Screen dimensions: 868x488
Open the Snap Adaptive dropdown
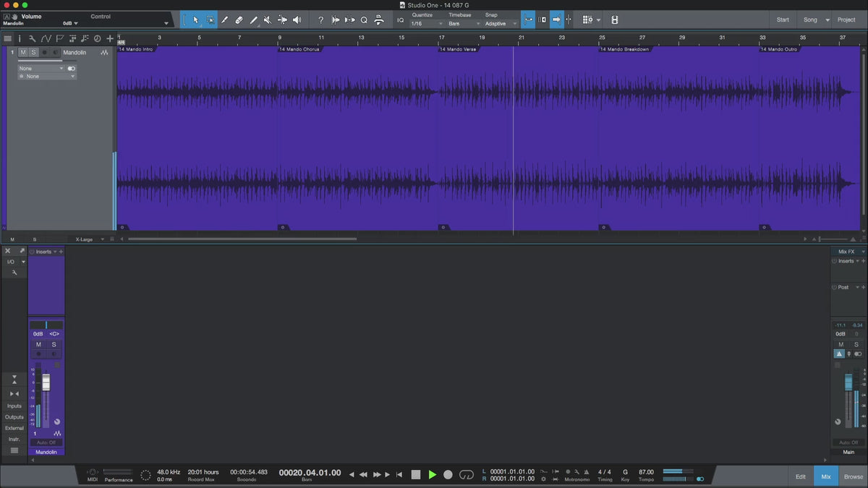[x=501, y=24]
